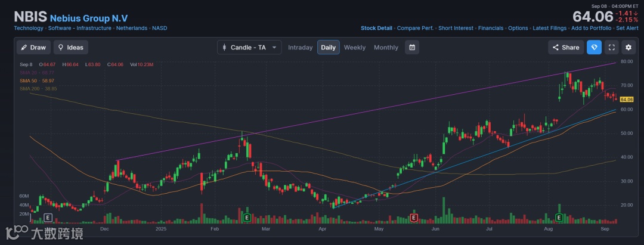The image size is (644, 245).
Task: Open the Netherlands country link
Action: point(132,29)
